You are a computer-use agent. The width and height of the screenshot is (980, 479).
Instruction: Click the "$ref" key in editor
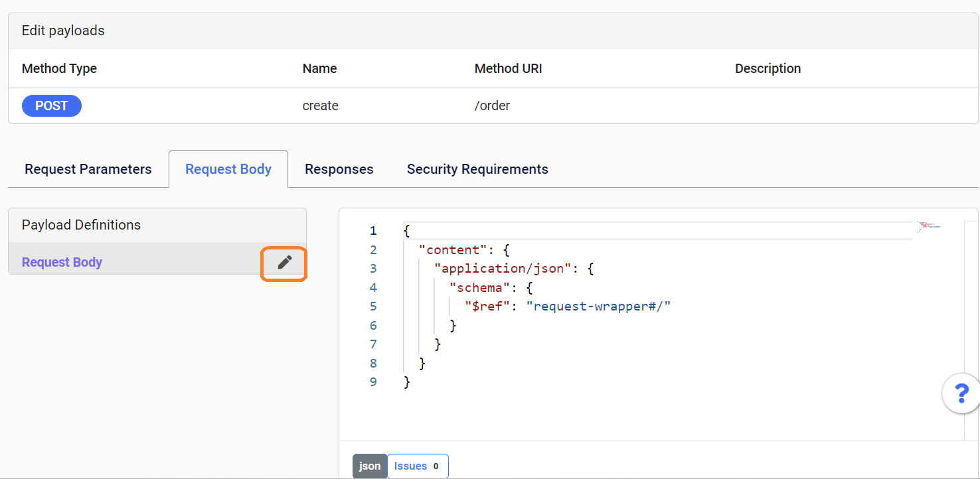487,307
